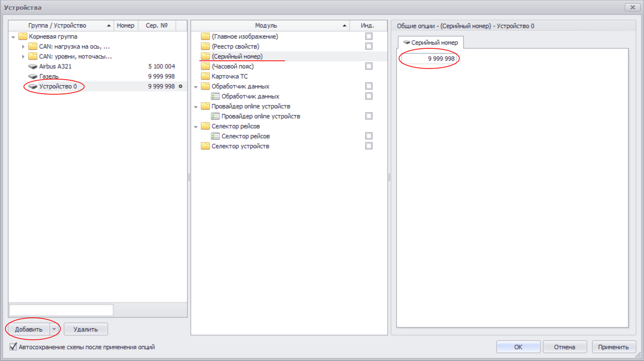The image size is (644, 361).
Task: Select the Устройство 0 row
Action: coord(98,87)
